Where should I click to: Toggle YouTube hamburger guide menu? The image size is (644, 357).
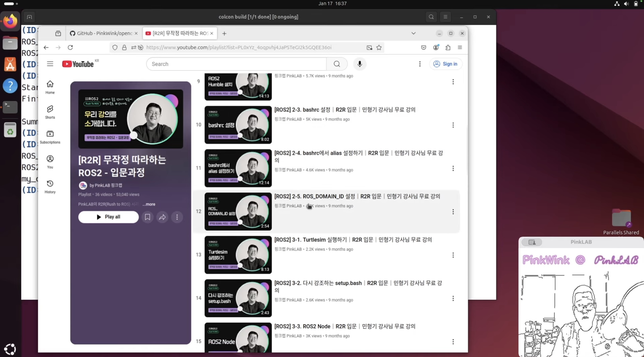coord(50,64)
